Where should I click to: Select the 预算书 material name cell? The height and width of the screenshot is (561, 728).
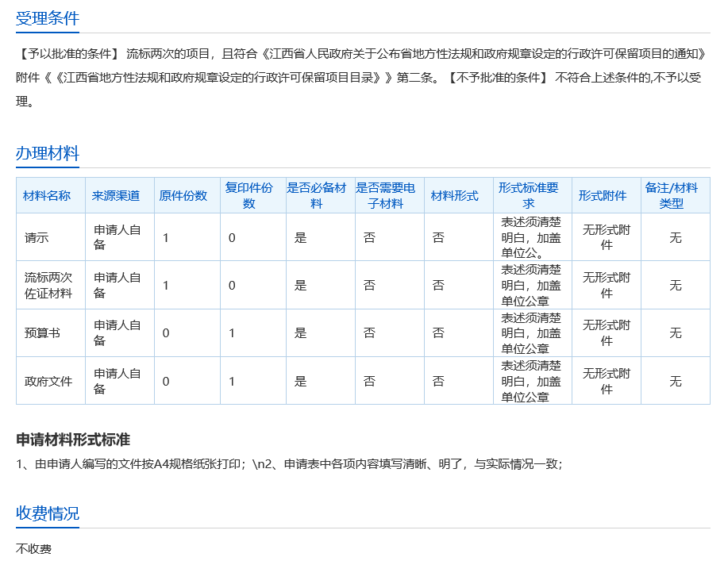[42, 333]
